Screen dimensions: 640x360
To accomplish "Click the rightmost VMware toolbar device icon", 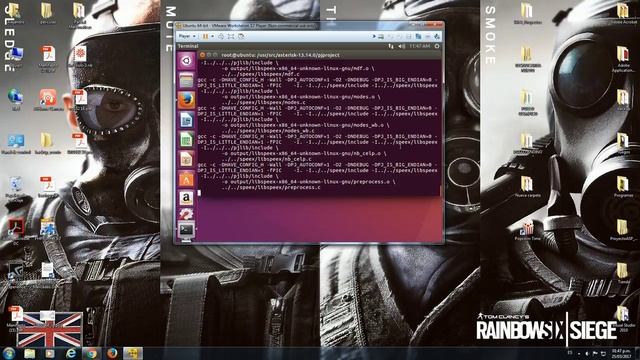I will (437, 36).
